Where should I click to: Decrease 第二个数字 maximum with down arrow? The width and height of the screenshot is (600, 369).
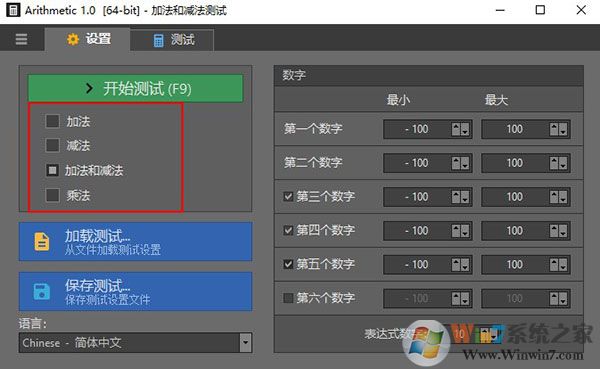(x=563, y=163)
